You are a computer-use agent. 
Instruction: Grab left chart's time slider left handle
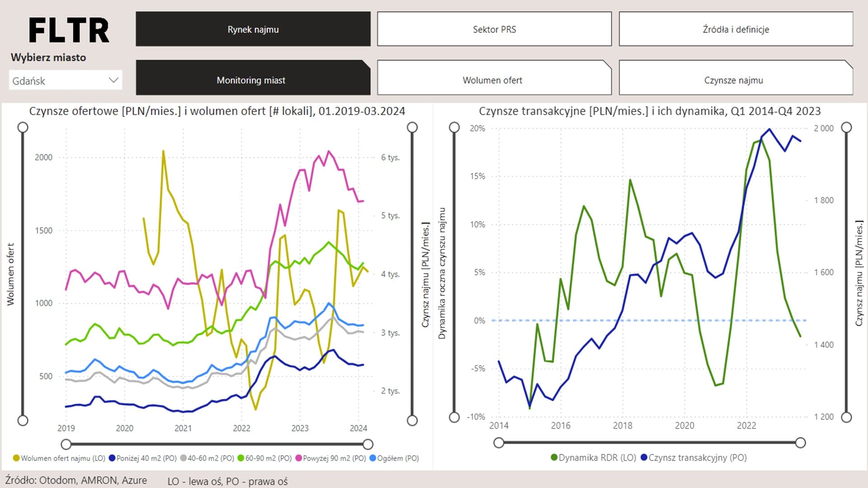click(66, 444)
